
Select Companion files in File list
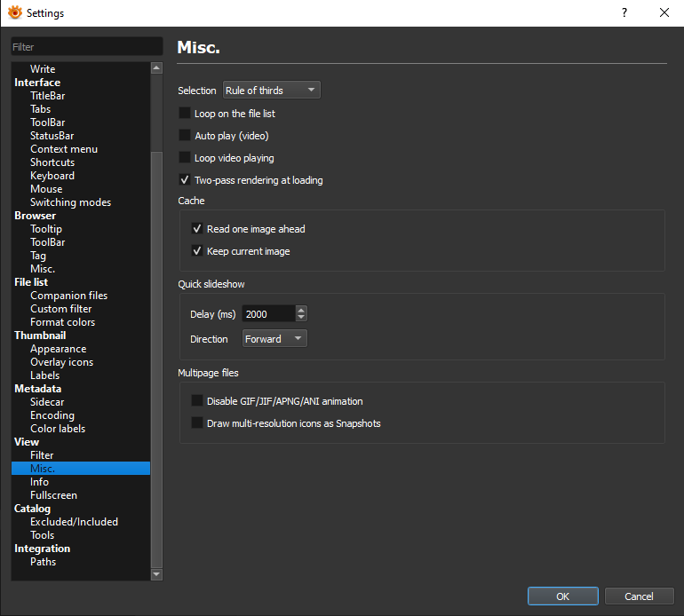[68, 296]
